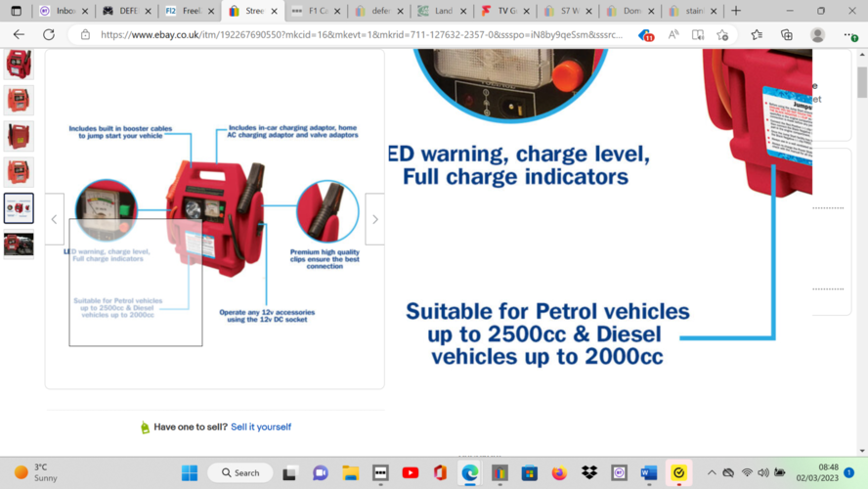Screen dimensions: 868x489
Task: Reload the eBay page
Action: (49, 35)
